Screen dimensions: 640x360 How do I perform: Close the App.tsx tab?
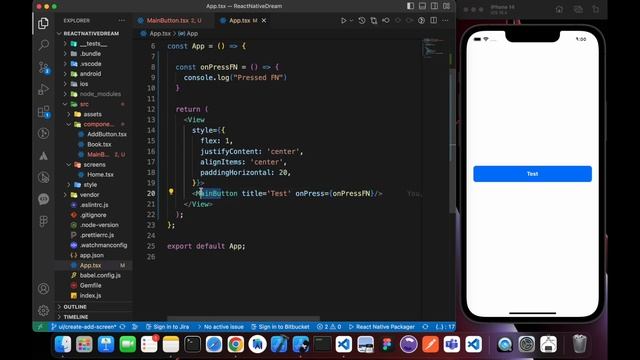pyautogui.click(x=264, y=20)
